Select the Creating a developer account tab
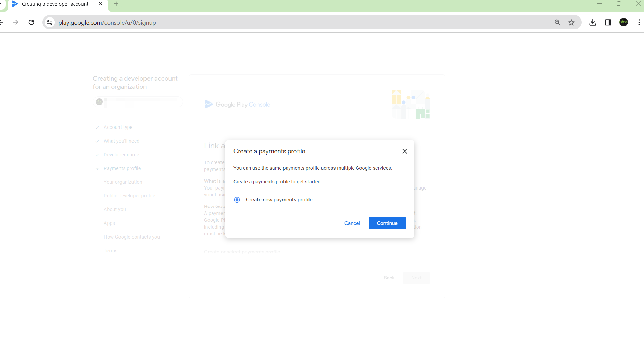 tap(55, 4)
